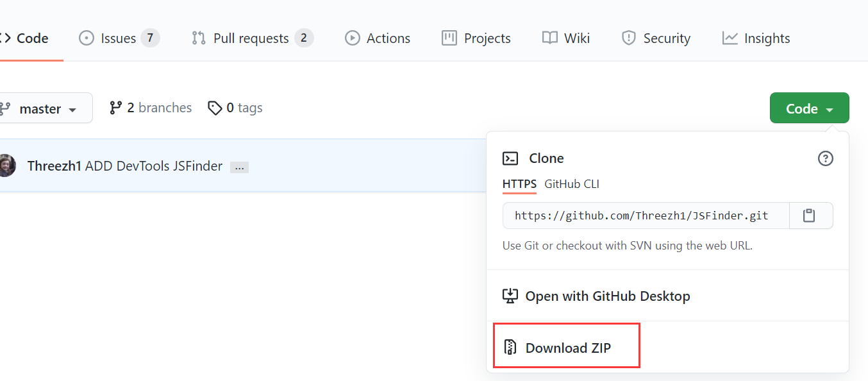Click the branches fork icon
Image resolution: width=868 pixels, height=381 pixels.
pyautogui.click(x=115, y=108)
